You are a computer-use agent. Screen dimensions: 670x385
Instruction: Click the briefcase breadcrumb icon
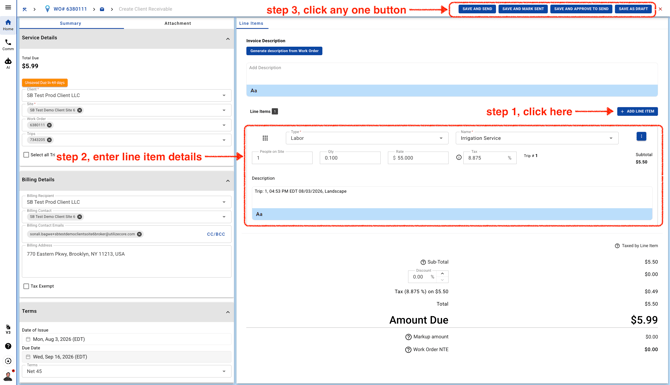[102, 9]
